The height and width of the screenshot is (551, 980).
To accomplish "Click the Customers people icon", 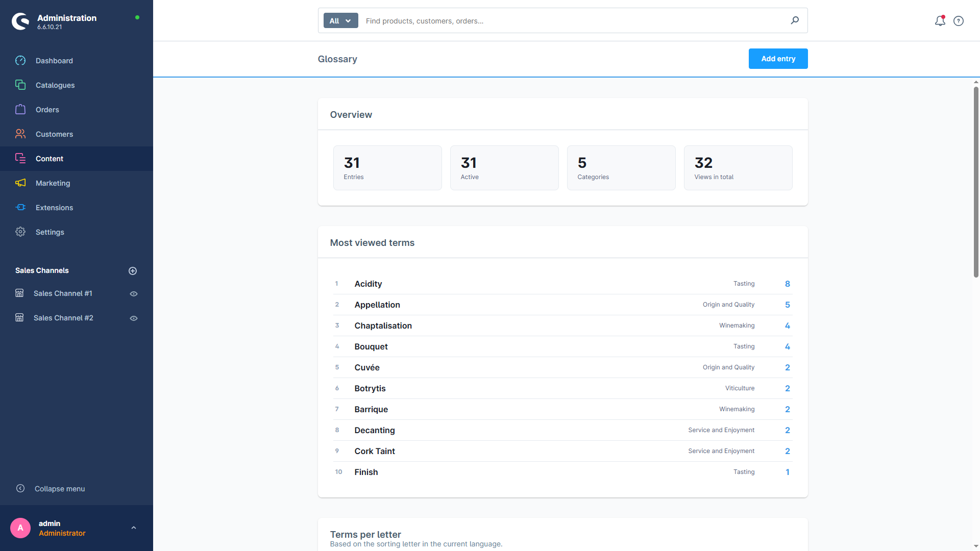I will click(x=20, y=134).
